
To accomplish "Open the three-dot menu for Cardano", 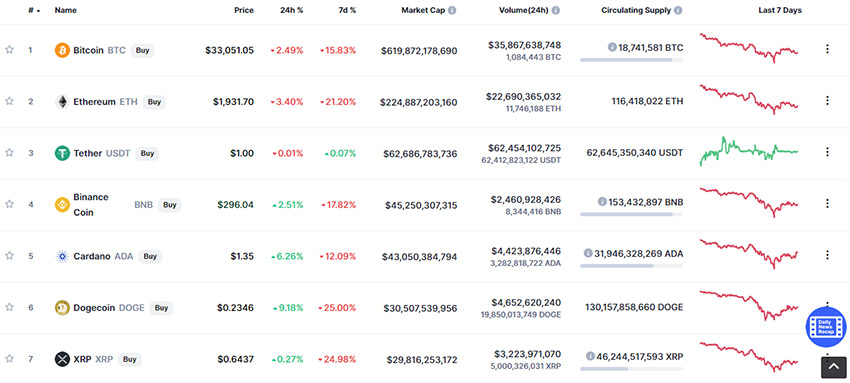I will tap(827, 255).
